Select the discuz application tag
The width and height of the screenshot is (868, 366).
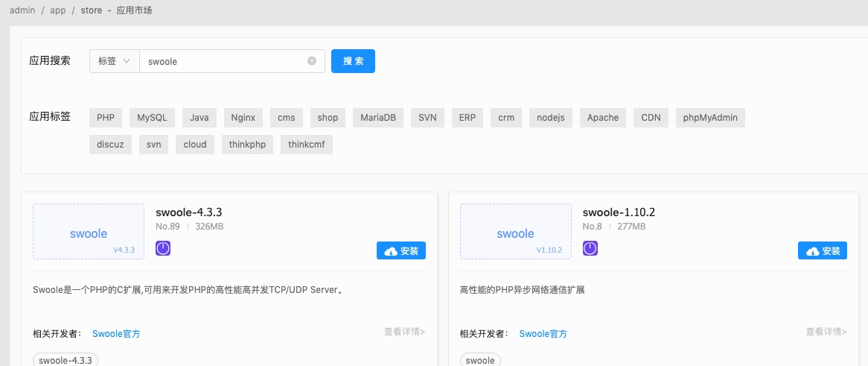(x=110, y=145)
